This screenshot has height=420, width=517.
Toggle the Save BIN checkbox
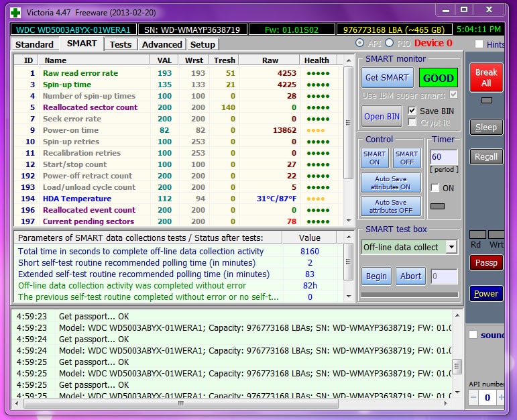tap(412, 111)
